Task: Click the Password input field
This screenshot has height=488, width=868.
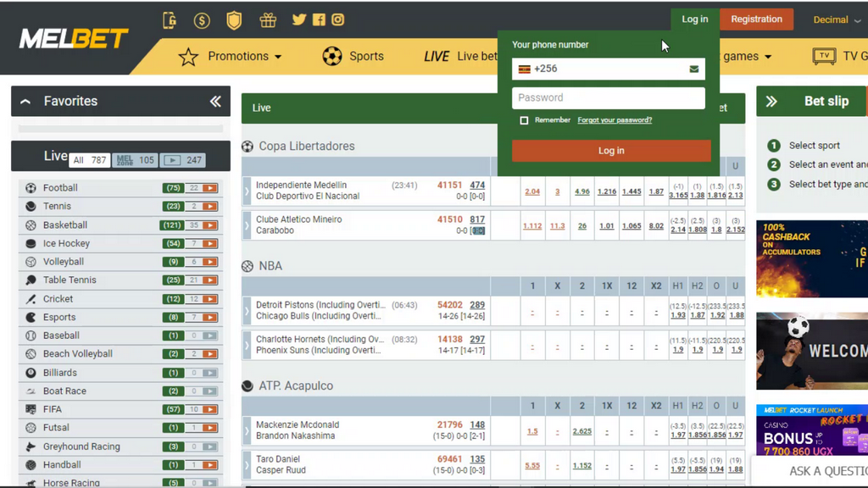Action: [608, 97]
